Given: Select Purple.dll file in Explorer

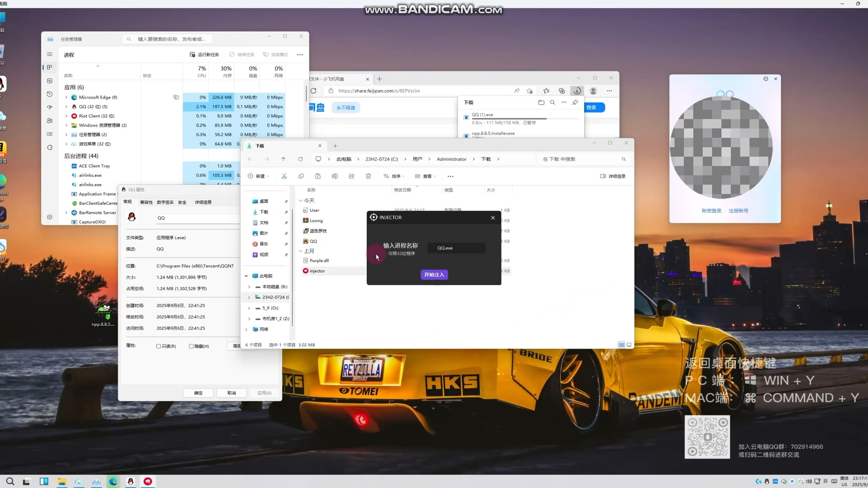Looking at the screenshot, I should pos(319,260).
